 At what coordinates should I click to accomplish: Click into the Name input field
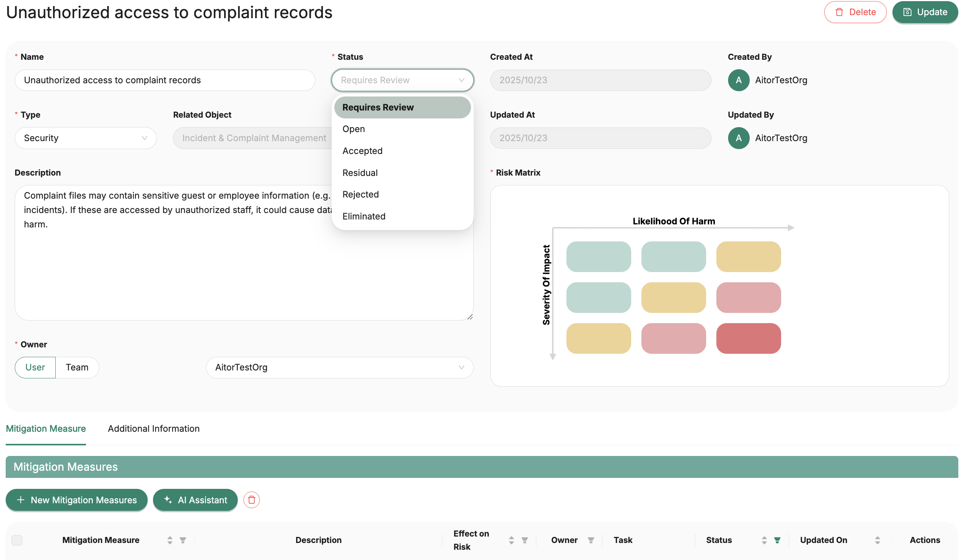pyautogui.click(x=165, y=80)
